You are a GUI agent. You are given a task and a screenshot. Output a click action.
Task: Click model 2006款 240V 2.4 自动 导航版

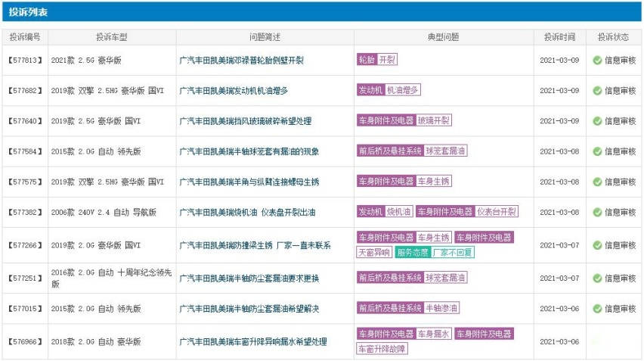click(104, 213)
